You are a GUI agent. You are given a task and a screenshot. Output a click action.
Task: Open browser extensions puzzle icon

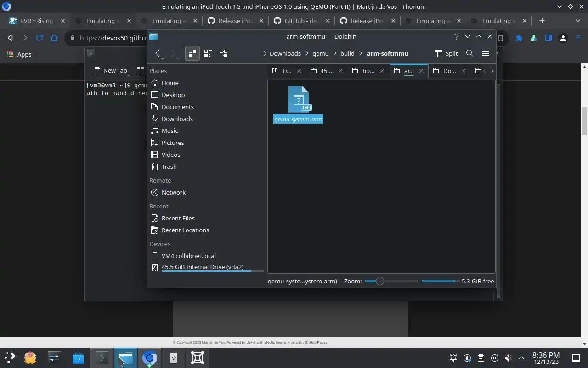(x=519, y=38)
